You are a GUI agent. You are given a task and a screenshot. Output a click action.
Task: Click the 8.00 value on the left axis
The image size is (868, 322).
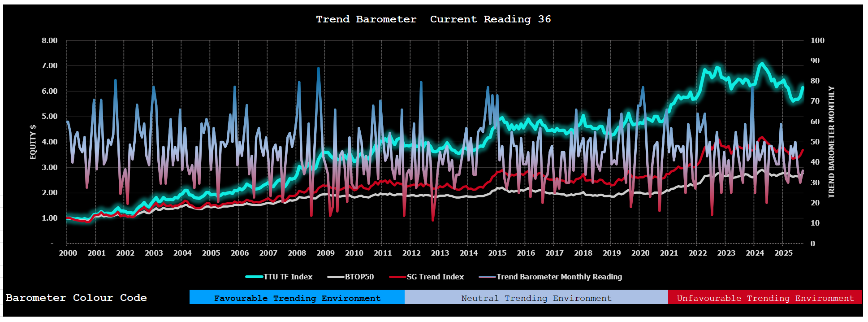point(50,40)
